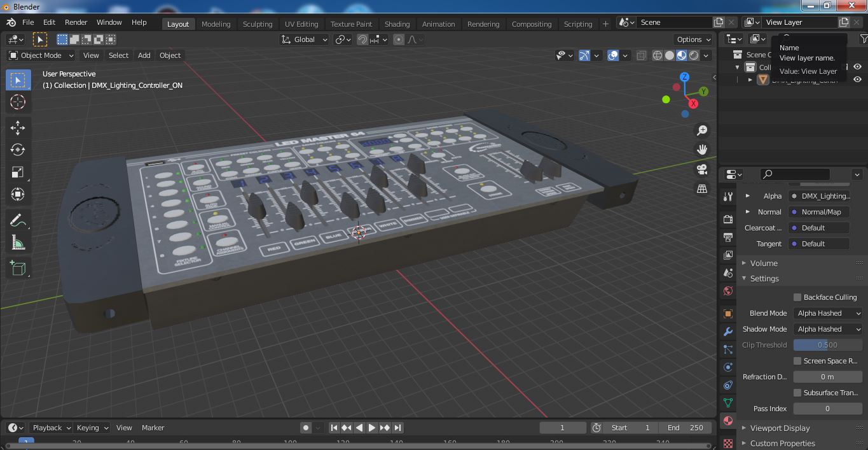Jump to the timeline end frame

tap(397, 428)
